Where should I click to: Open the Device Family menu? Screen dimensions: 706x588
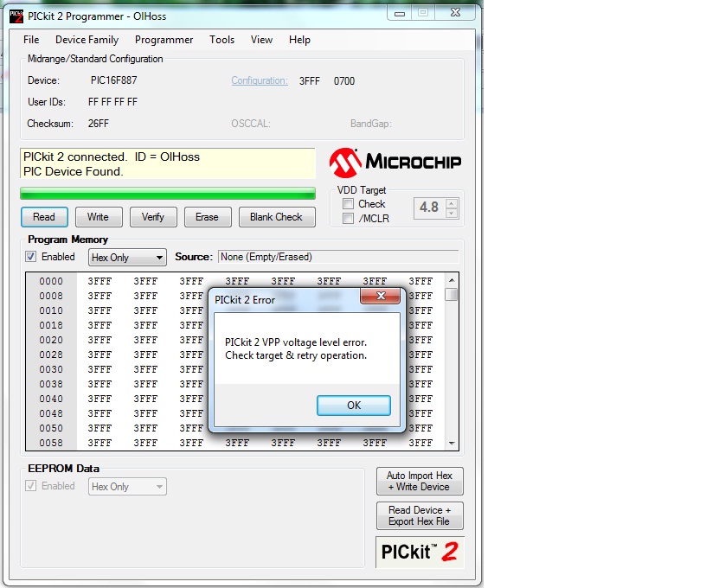point(87,40)
